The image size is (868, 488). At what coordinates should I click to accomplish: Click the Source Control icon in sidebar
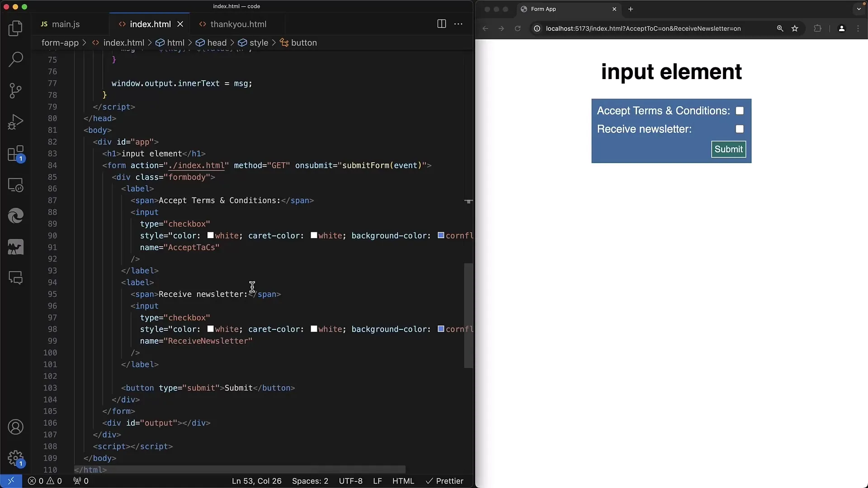pos(16,90)
